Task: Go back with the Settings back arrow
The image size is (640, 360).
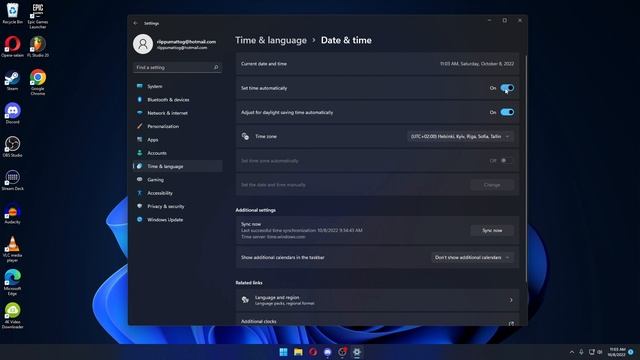Action: click(136, 23)
